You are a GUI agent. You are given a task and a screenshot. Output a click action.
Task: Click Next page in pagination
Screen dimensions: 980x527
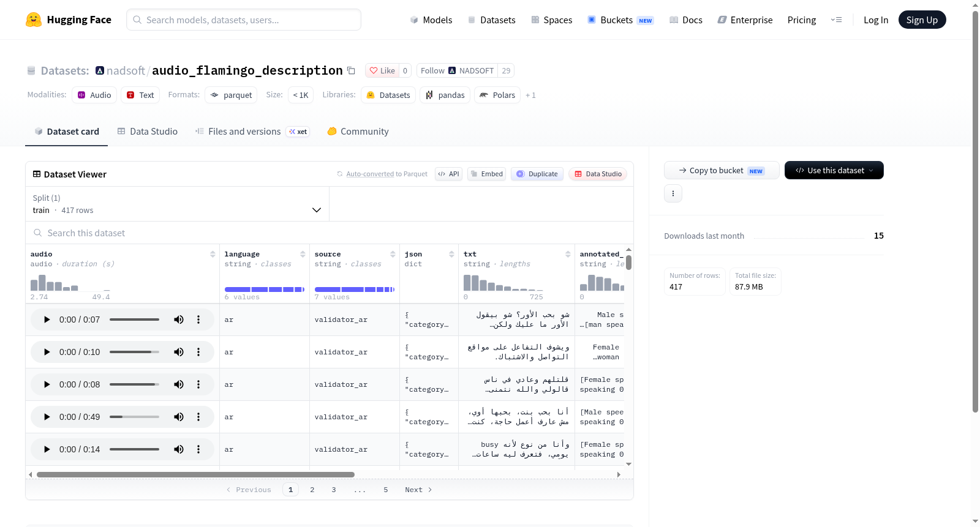tap(418, 490)
